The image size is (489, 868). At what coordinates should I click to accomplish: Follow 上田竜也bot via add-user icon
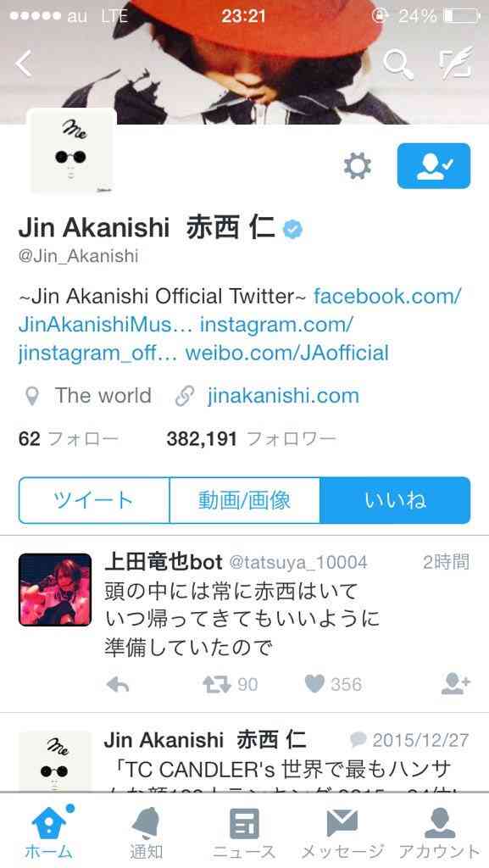point(456,684)
